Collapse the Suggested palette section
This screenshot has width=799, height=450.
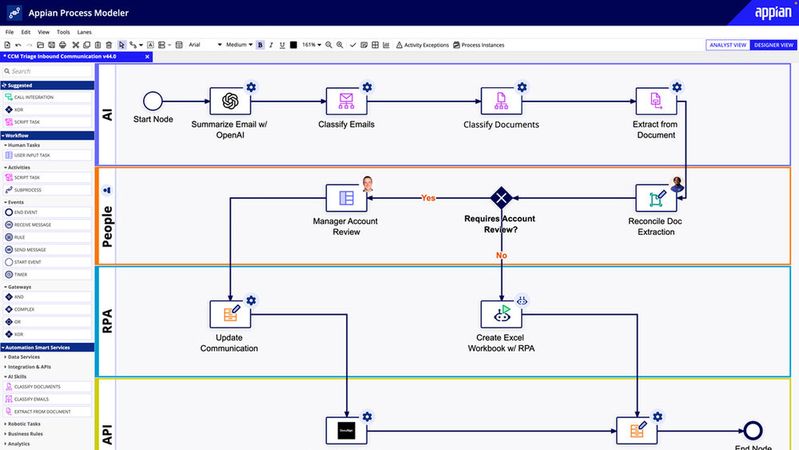click(x=47, y=85)
